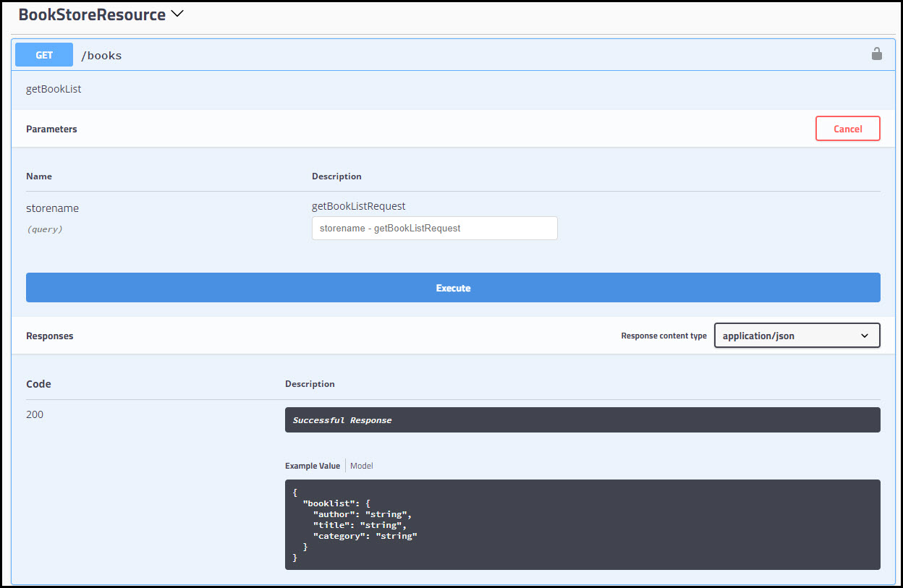Switch to the Model tab
The height and width of the screenshot is (588, 903).
[x=362, y=466]
